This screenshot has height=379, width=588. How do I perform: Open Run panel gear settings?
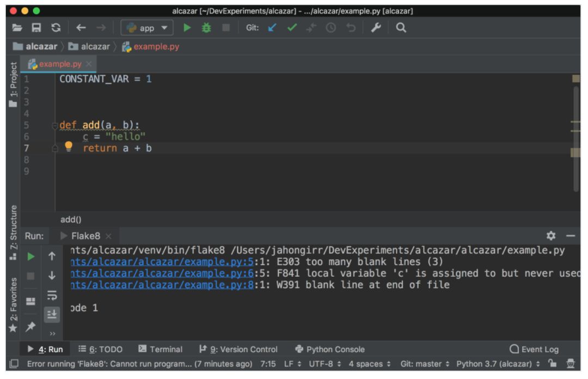coord(551,236)
